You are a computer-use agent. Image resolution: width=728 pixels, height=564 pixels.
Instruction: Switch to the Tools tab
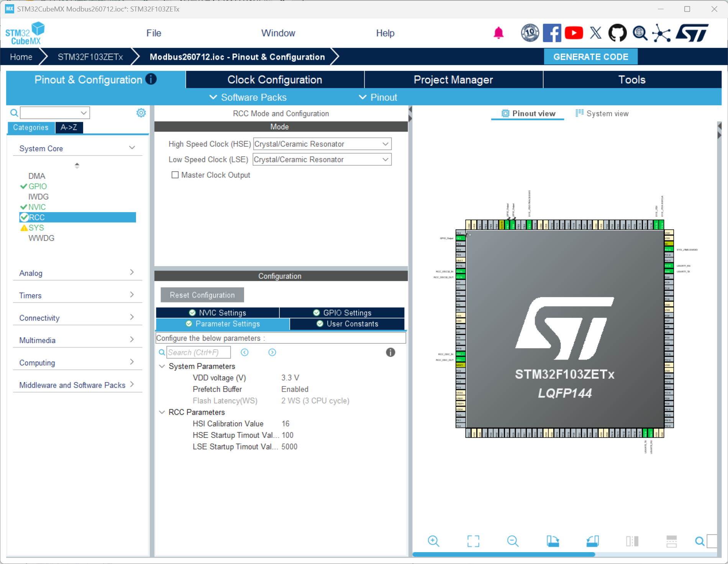(x=632, y=80)
